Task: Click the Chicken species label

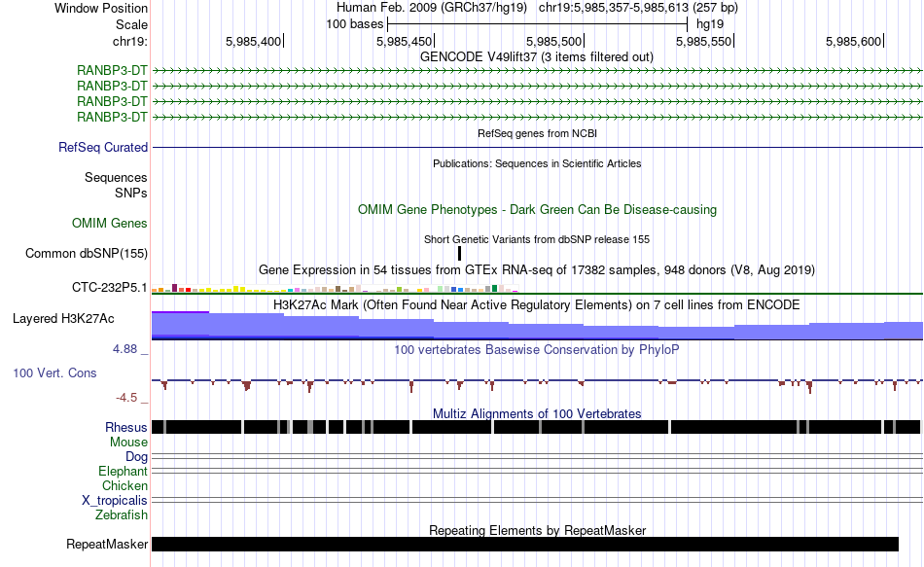Action: click(x=124, y=485)
